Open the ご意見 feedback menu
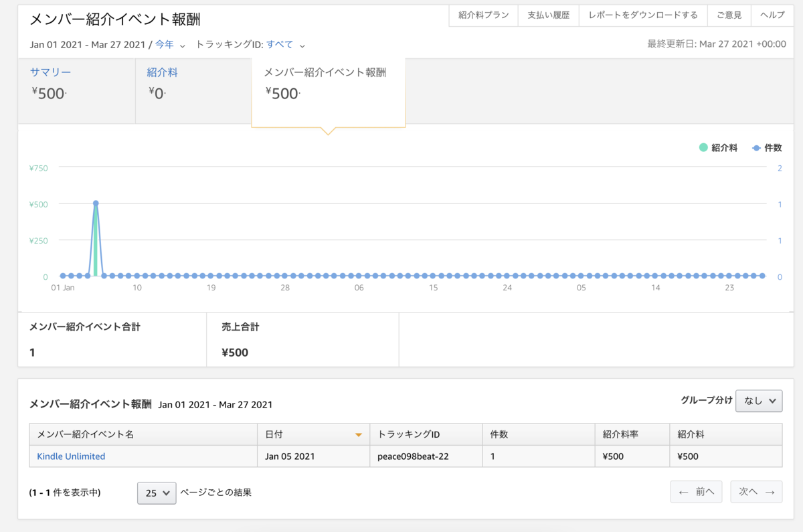 click(x=729, y=15)
